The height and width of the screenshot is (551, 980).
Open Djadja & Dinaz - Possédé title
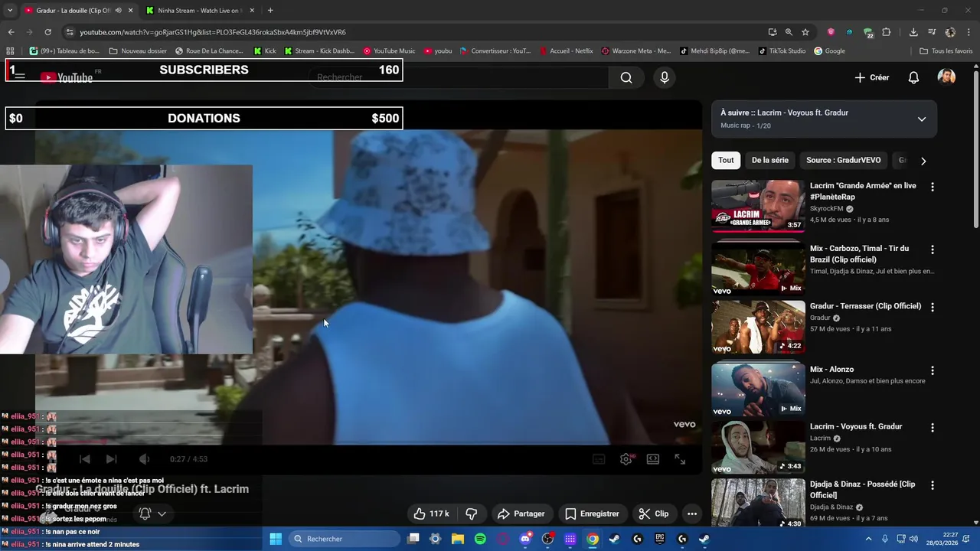pyautogui.click(x=862, y=490)
